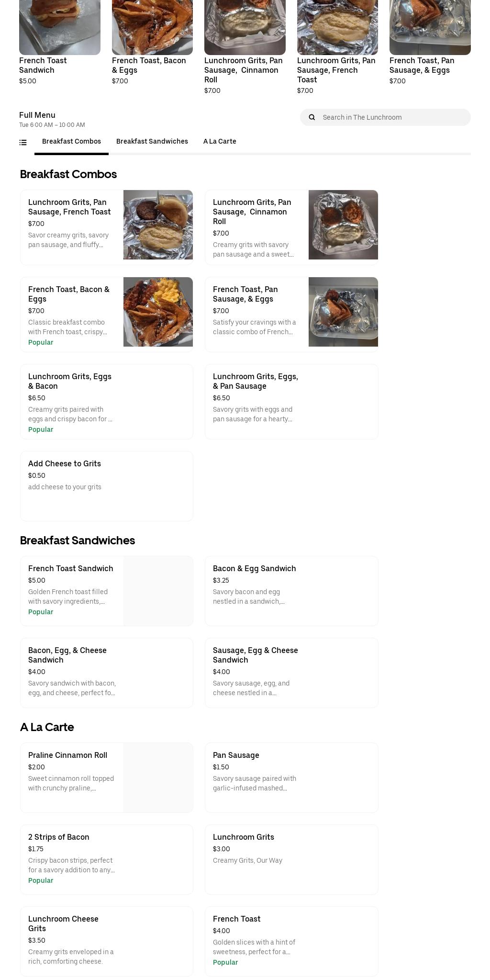Viewport: 490px width, 980px height.
Task: Click the French Toast, Bacon & Eggs photo
Action: 158,312
